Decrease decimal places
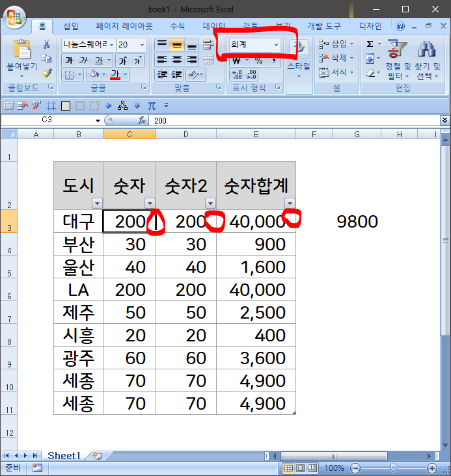Screen dimensions: 451x476 (x=251, y=75)
